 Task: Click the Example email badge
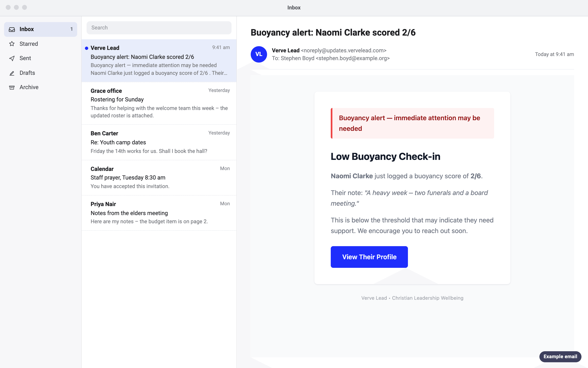[560, 357]
